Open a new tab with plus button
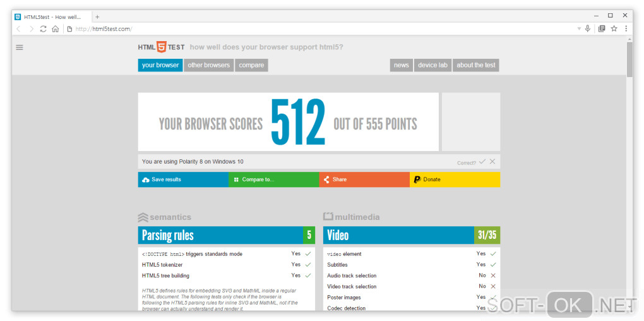 tap(97, 17)
